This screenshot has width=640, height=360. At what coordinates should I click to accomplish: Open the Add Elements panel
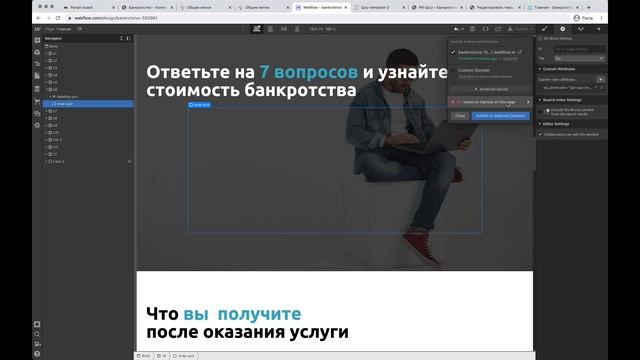(37, 40)
